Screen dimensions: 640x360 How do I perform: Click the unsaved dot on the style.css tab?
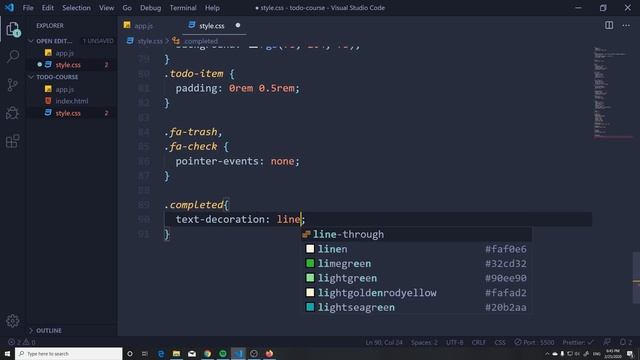(x=238, y=25)
